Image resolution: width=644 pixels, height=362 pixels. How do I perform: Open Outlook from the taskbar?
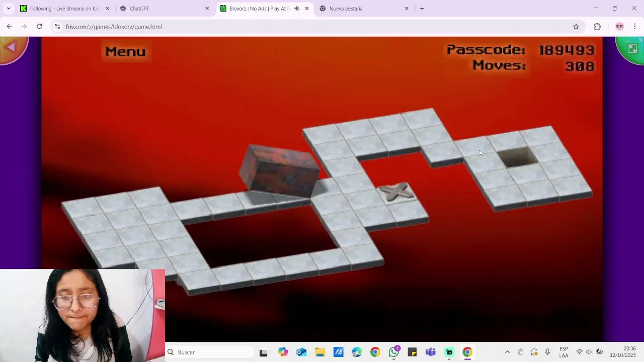click(301, 352)
